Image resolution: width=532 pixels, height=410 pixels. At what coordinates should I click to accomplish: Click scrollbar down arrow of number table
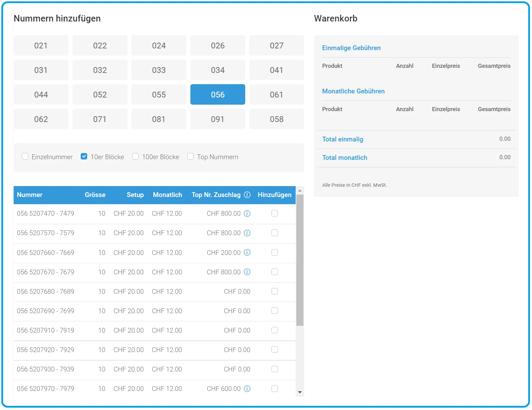[300, 392]
